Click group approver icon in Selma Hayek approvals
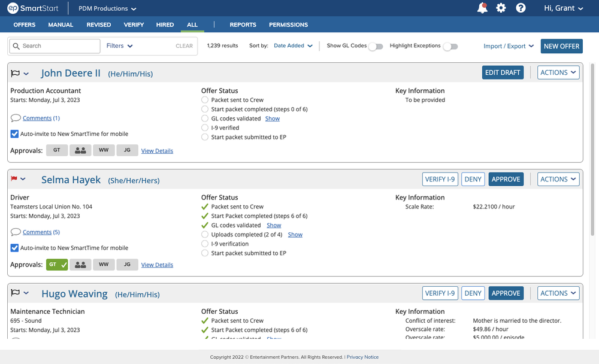 click(80, 264)
